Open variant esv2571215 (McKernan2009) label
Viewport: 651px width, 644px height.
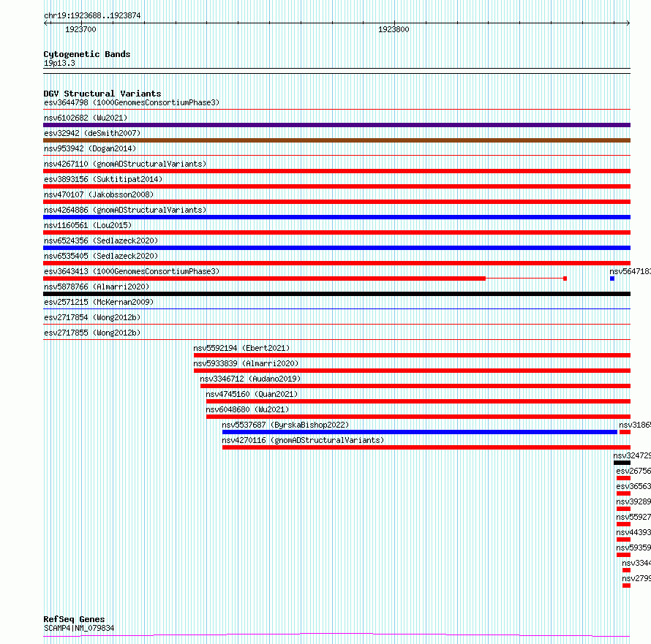point(99,302)
